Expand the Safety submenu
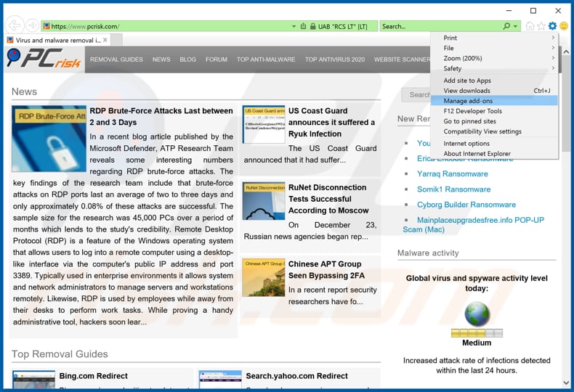 click(x=494, y=68)
